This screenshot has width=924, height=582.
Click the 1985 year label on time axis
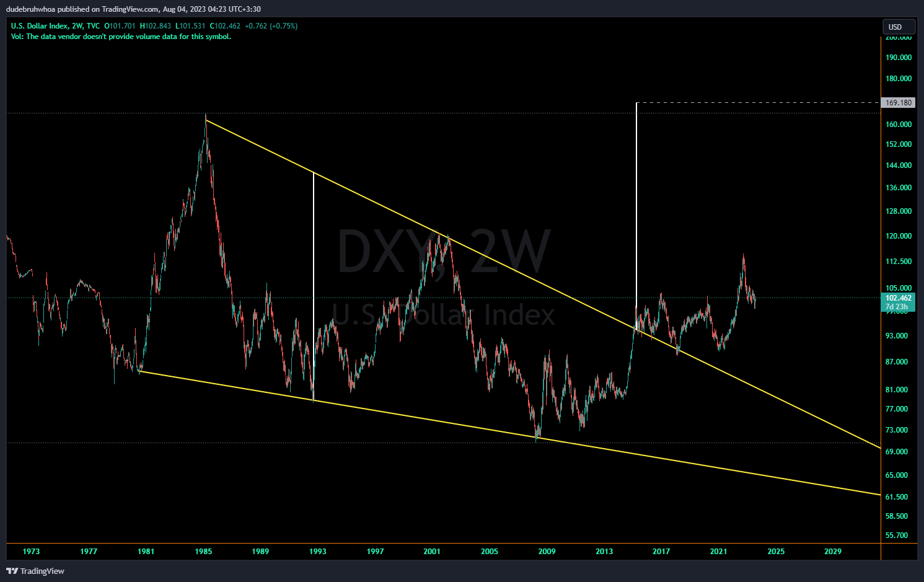pos(203,551)
